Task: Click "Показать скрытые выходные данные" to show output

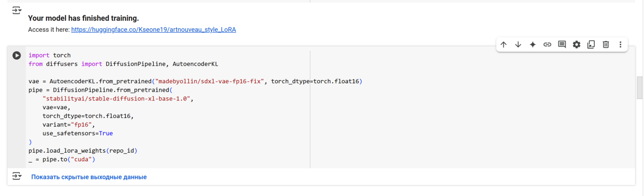Action: [89, 177]
